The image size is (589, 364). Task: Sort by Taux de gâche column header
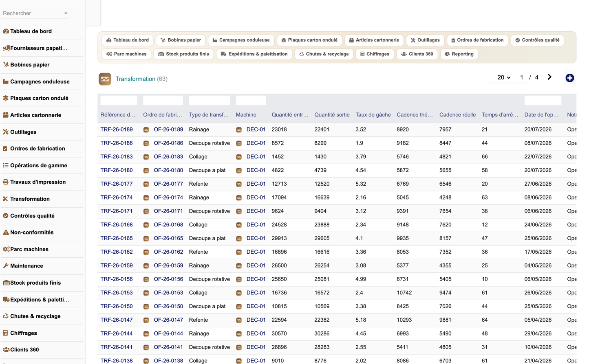tap(373, 115)
